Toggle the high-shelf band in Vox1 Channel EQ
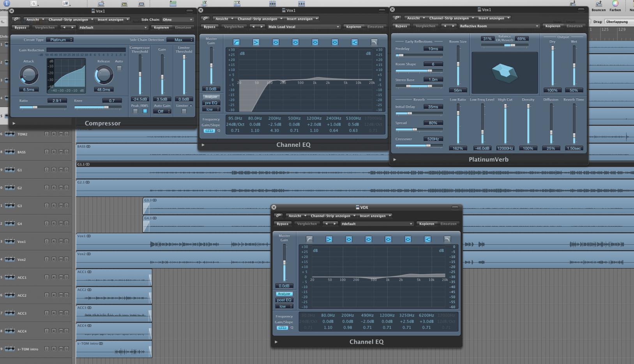This screenshot has height=364, width=634. (x=354, y=42)
